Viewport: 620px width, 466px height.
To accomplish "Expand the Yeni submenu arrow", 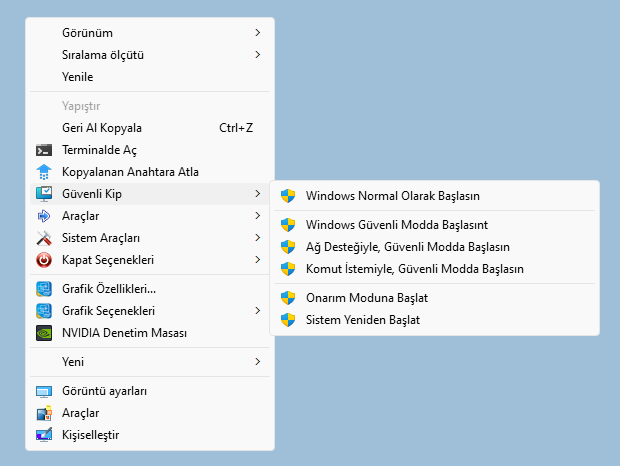I will (258, 362).
